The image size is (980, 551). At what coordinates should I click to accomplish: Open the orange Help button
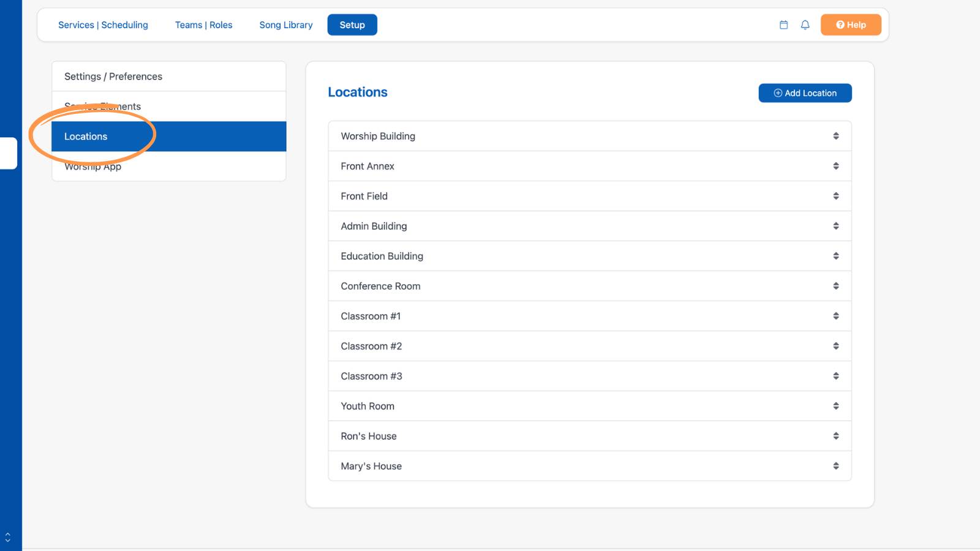coord(851,25)
